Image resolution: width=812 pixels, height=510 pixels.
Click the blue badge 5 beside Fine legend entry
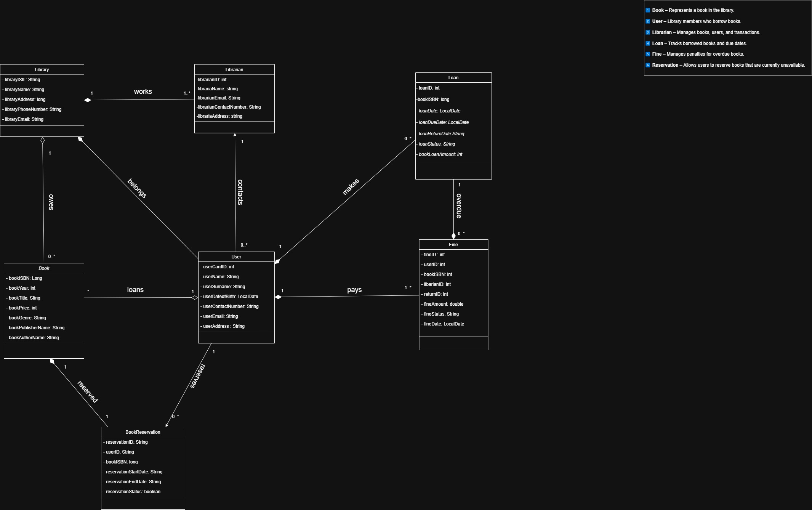pyautogui.click(x=647, y=54)
